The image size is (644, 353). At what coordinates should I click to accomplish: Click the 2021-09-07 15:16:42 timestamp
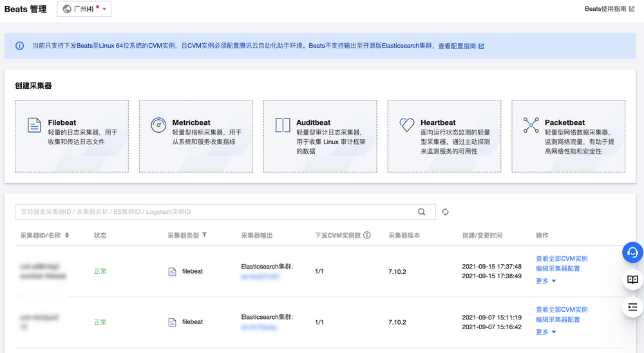click(x=491, y=327)
